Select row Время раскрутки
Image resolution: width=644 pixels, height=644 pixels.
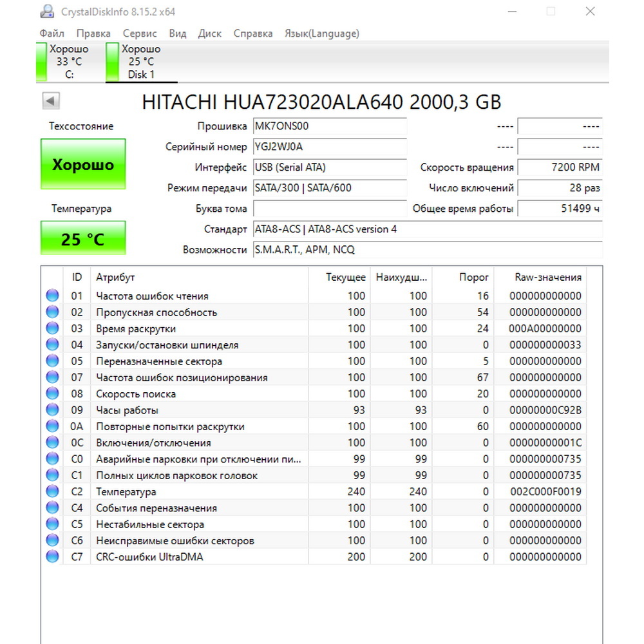[314, 328]
